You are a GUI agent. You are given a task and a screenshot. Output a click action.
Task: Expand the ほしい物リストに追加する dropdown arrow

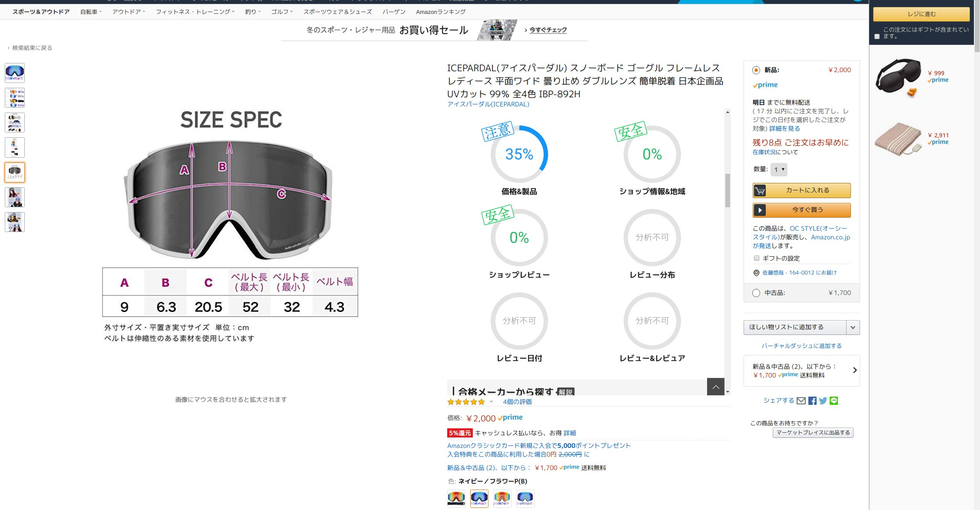[853, 327]
